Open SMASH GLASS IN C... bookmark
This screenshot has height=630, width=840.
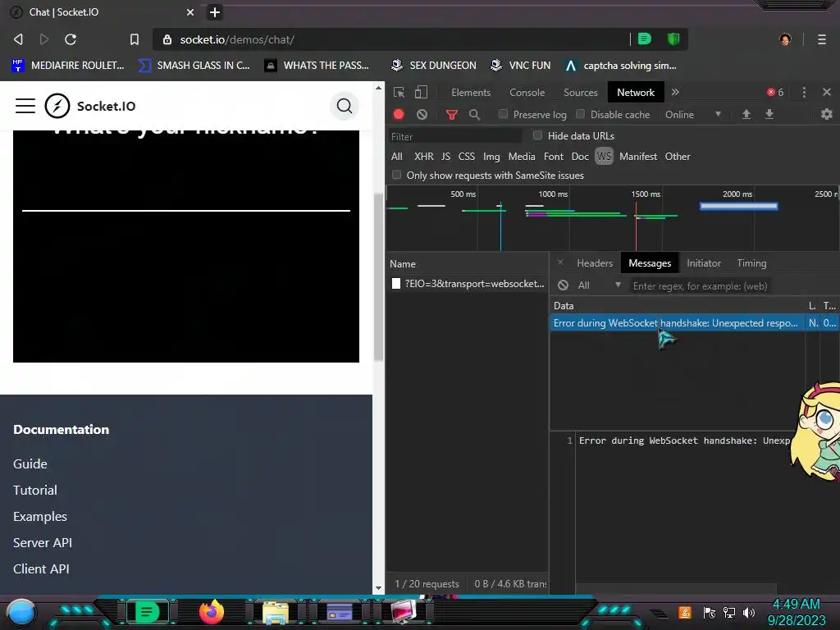click(x=194, y=66)
